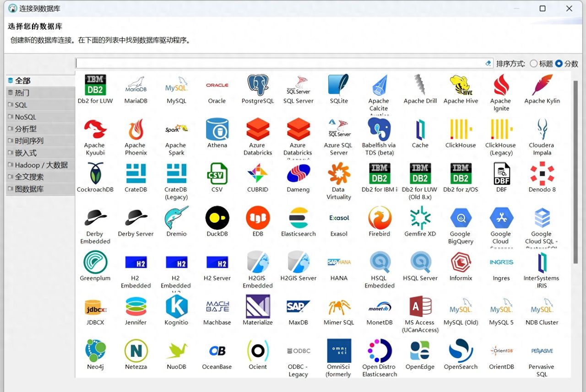Pick the PostgreSQL elephant icon
Screen dimensions: 586x392
pyautogui.click(x=258, y=85)
